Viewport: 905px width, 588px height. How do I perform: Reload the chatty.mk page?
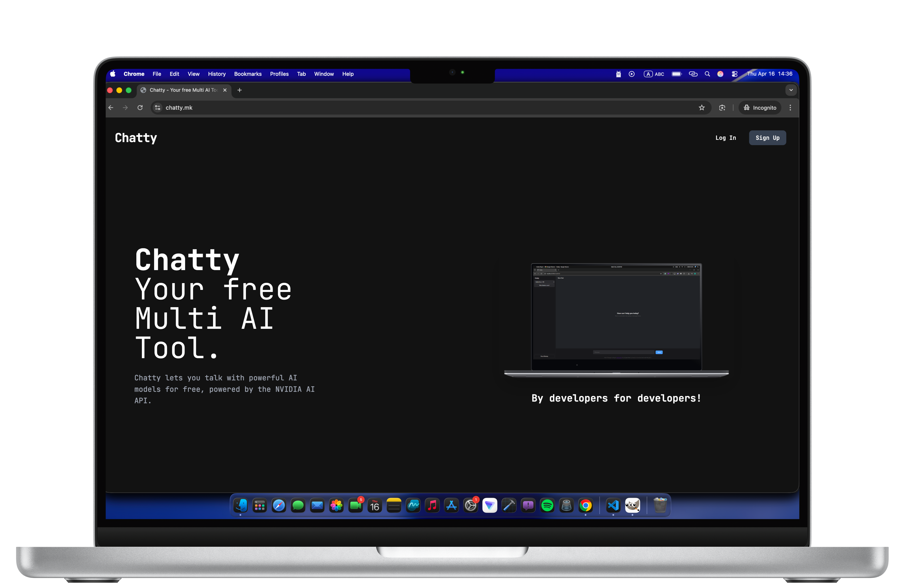click(140, 108)
